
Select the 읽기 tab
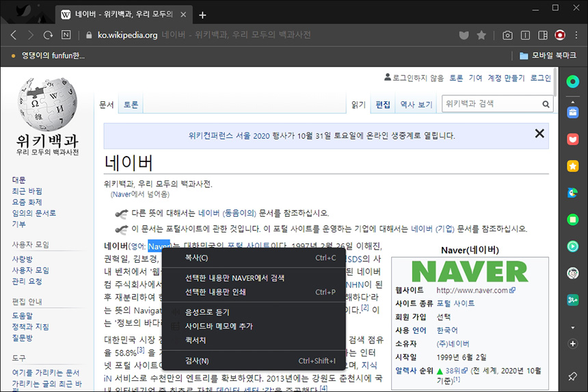[x=358, y=105]
